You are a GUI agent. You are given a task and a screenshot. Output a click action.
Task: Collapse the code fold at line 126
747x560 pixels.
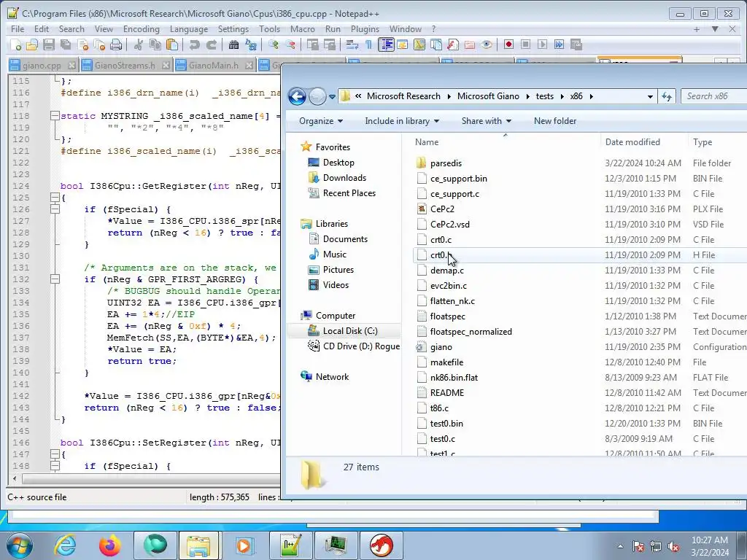point(55,209)
